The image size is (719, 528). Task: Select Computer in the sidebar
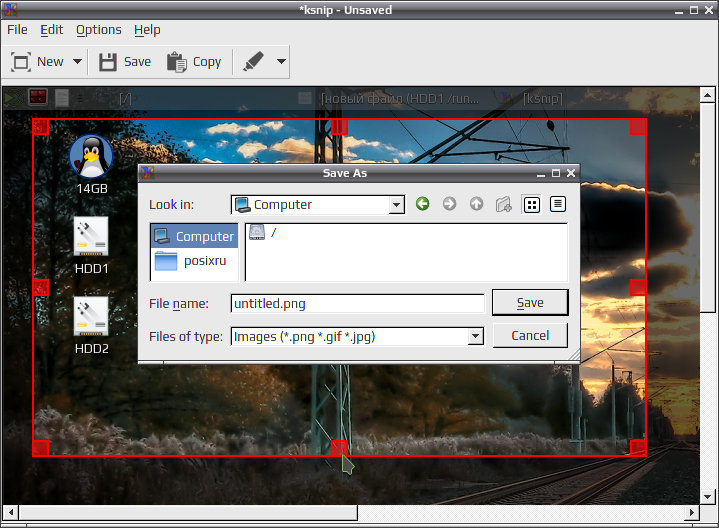[194, 236]
